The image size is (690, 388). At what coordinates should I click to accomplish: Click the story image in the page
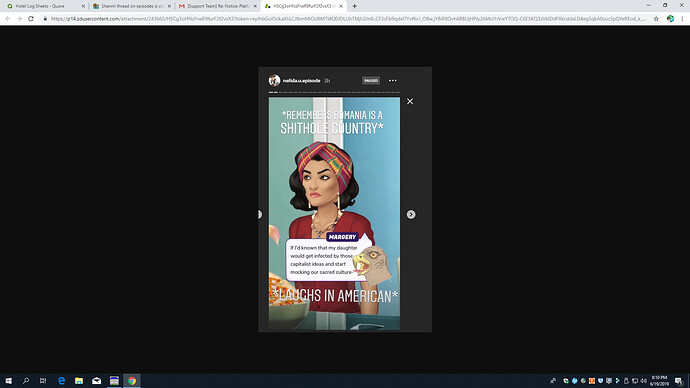(x=334, y=213)
